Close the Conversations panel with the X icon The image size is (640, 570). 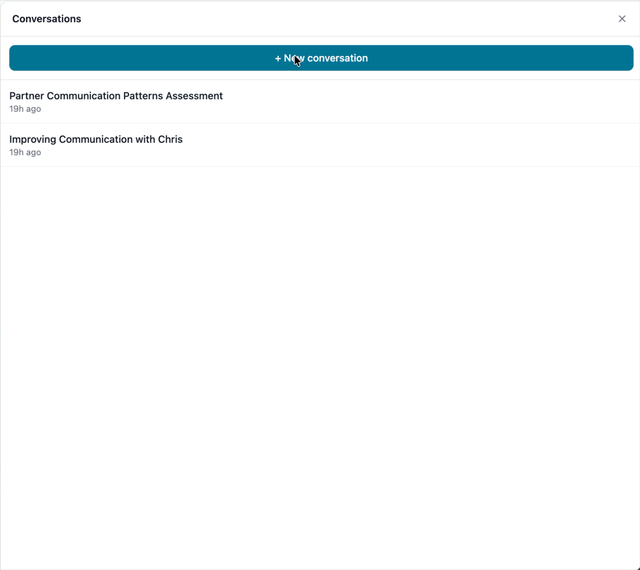point(622,19)
